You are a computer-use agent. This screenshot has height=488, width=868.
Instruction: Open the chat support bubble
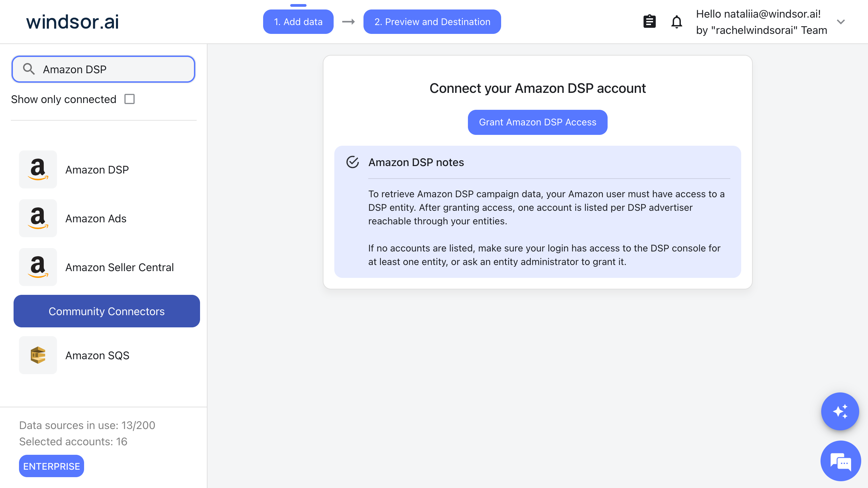click(841, 461)
